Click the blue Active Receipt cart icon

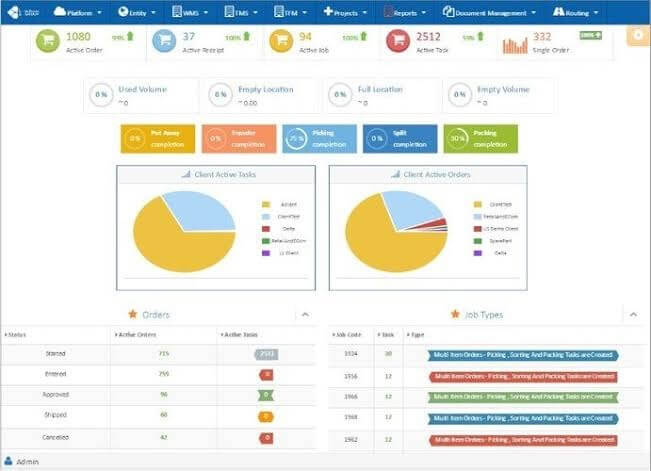click(x=164, y=43)
